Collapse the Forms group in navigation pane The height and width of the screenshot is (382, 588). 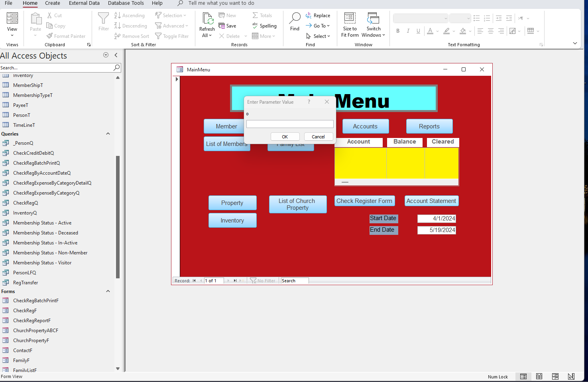(x=108, y=291)
